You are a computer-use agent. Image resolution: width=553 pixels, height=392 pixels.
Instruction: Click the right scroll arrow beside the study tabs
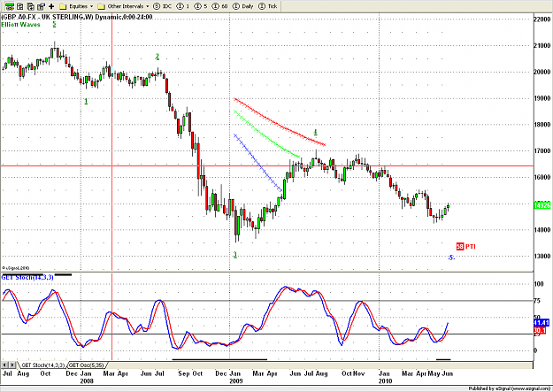[x=12, y=365]
